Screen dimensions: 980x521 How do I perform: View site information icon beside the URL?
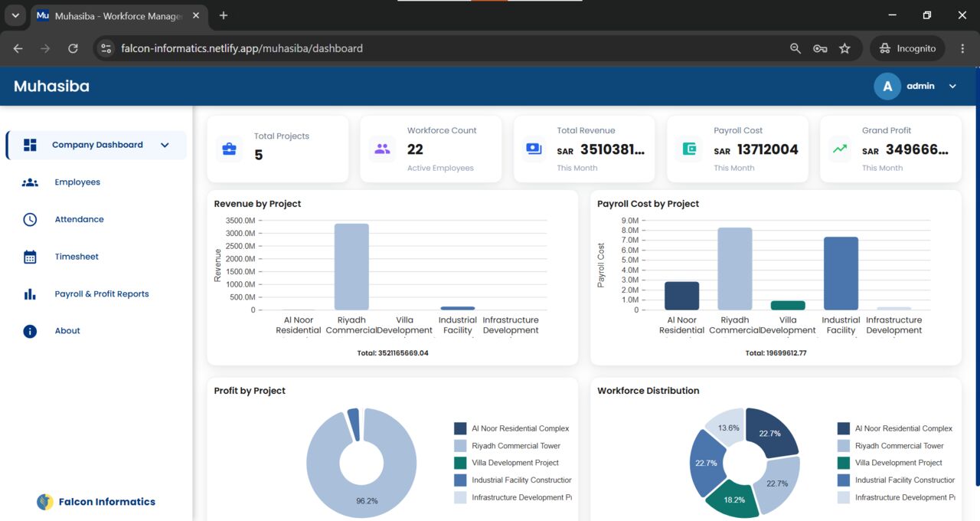point(106,48)
